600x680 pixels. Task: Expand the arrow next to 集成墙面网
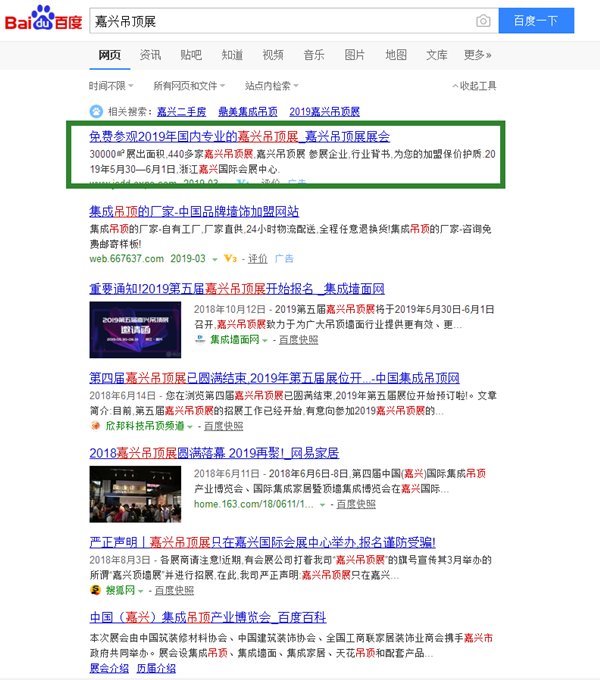tap(265, 340)
